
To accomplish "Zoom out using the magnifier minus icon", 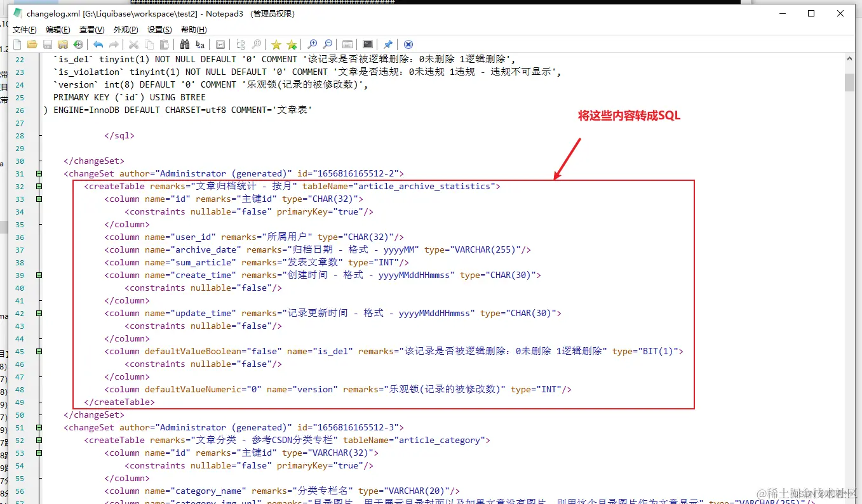I will click(327, 44).
